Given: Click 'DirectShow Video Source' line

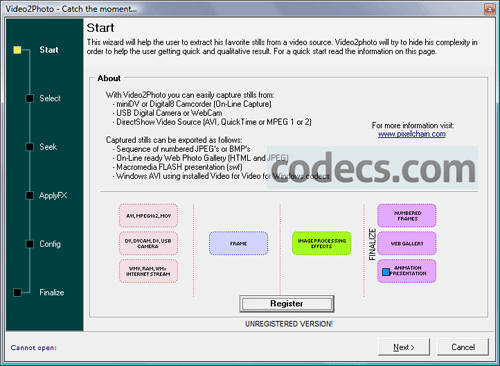Looking at the screenshot, I should point(212,122).
